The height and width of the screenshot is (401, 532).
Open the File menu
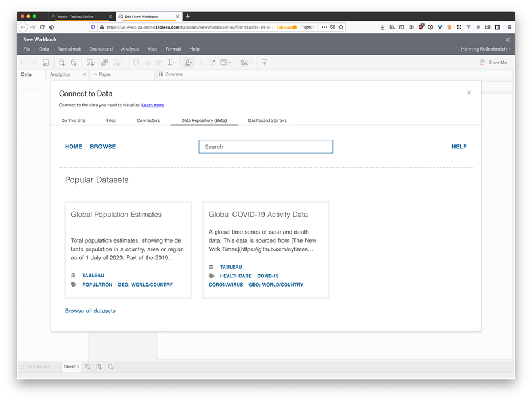27,49
